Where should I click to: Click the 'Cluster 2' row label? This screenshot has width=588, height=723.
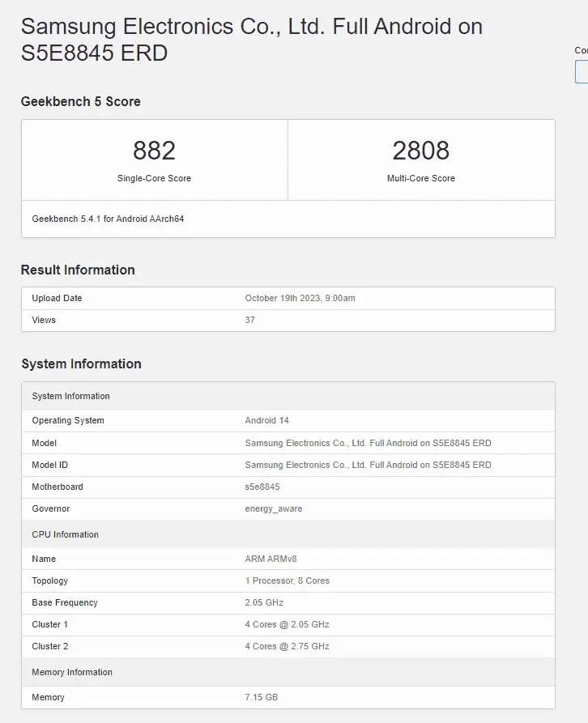pos(49,646)
